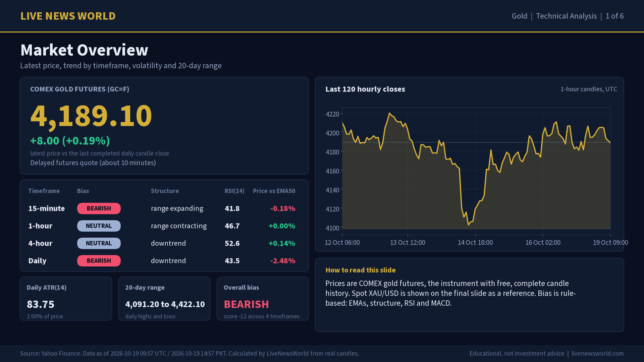
Task: Click the RSI value 52.6
Action: [x=232, y=243]
